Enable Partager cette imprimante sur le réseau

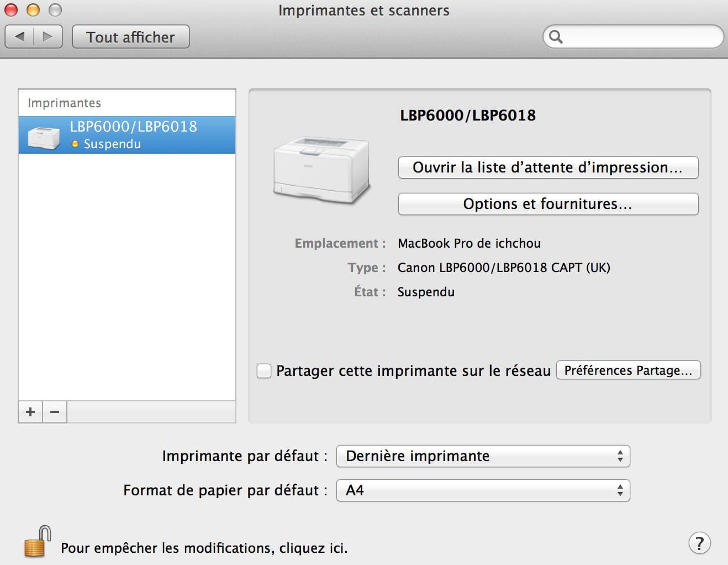point(264,370)
